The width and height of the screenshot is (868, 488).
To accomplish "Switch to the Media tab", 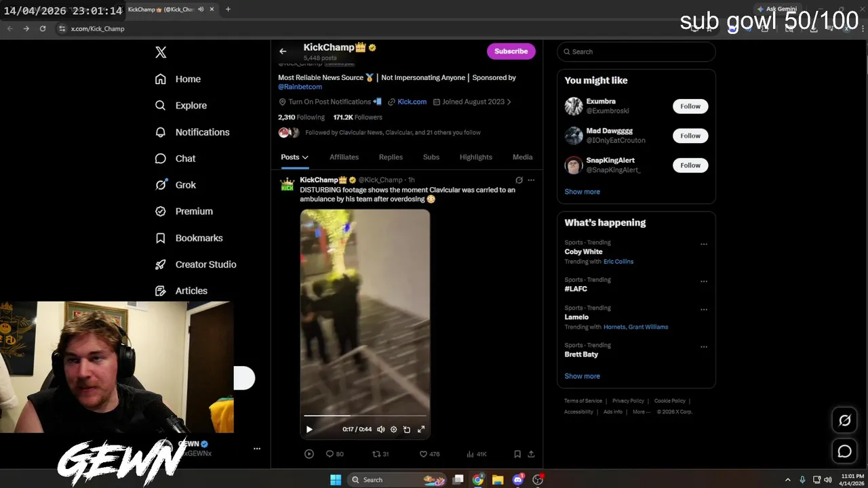I will 522,157.
